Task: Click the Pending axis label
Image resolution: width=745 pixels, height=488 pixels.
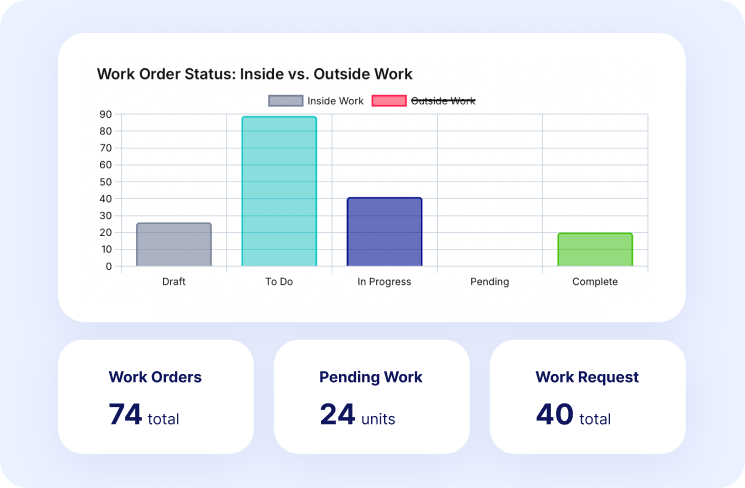Action: pos(490,282)
